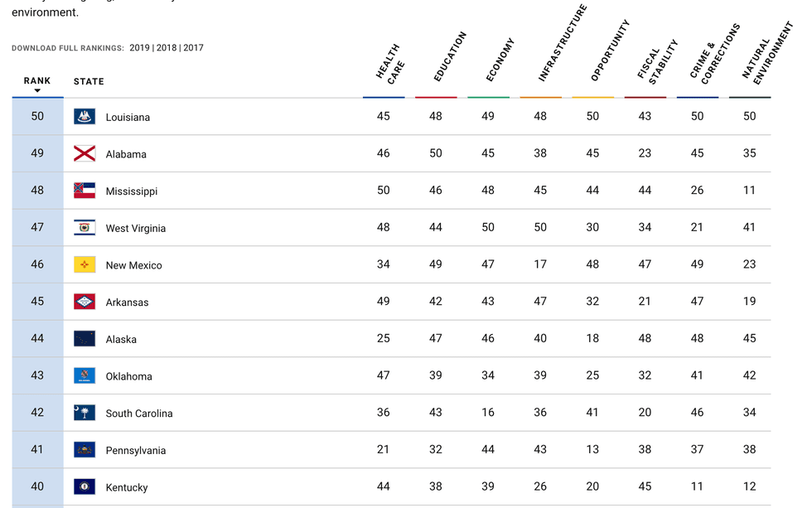
Task: Download the 2018 full rankings
Action: [x=167, y=48]
